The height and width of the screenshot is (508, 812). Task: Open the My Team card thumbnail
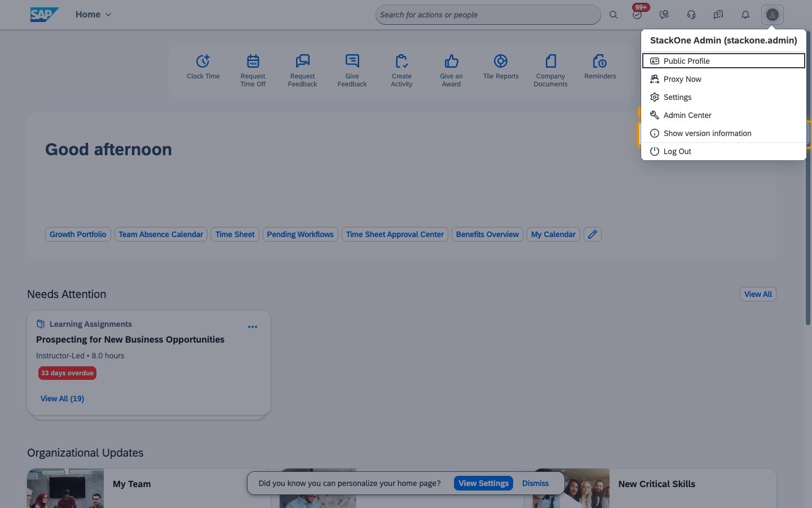click(x=65, y=488)
